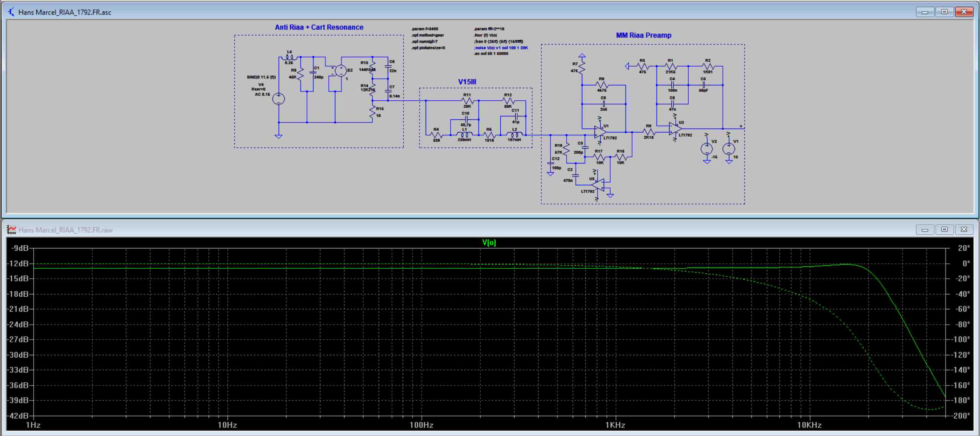980x436 pixels.
Task: Close the schematic .asc window
Action: (x=964, y=12)
